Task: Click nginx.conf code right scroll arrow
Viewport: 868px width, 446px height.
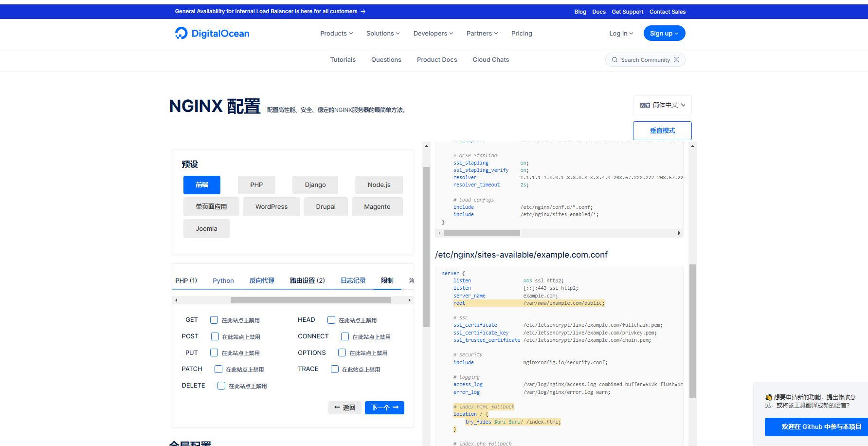Action: [679, 233]
